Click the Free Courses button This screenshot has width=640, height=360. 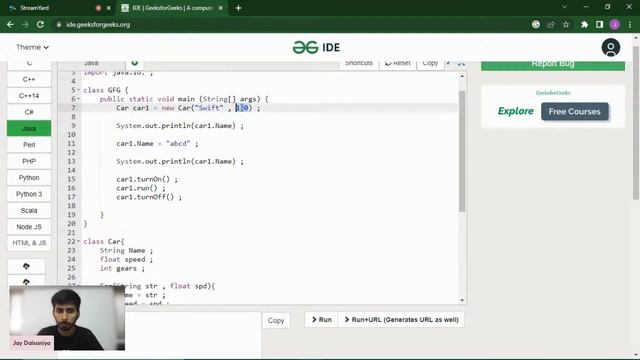pos(575,111)
